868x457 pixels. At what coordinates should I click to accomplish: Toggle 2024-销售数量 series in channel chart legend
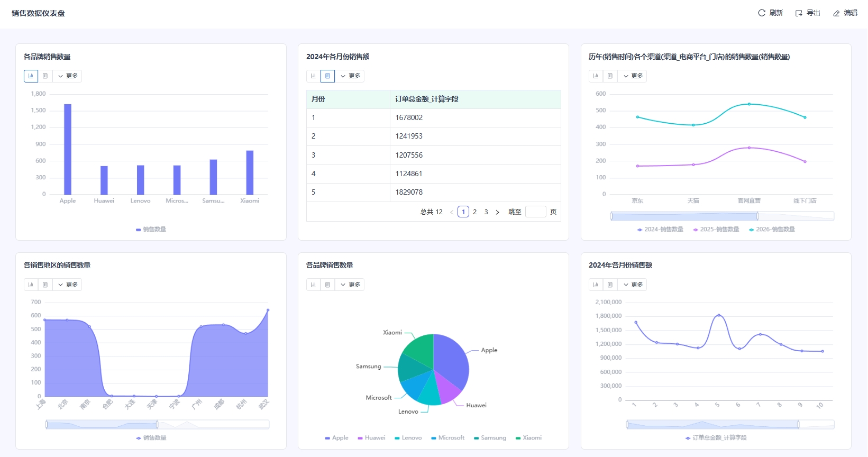[x=660, y=230]
